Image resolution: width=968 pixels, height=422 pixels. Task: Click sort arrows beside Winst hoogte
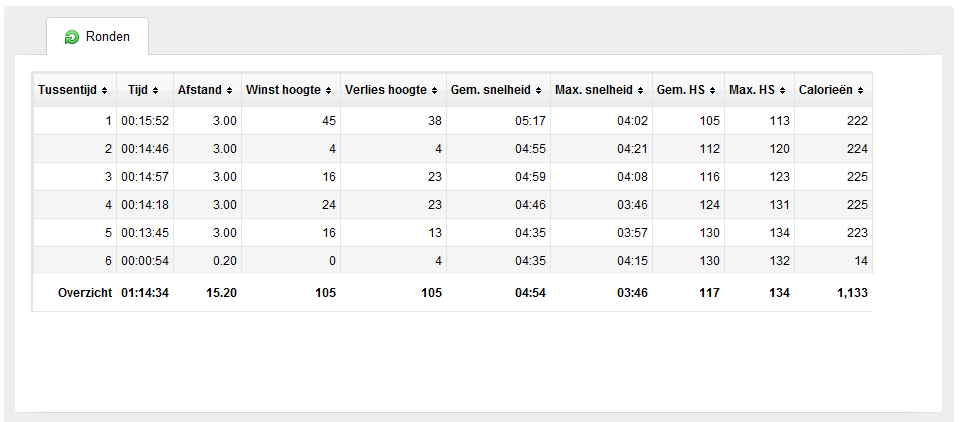click(x=328, y=91)
